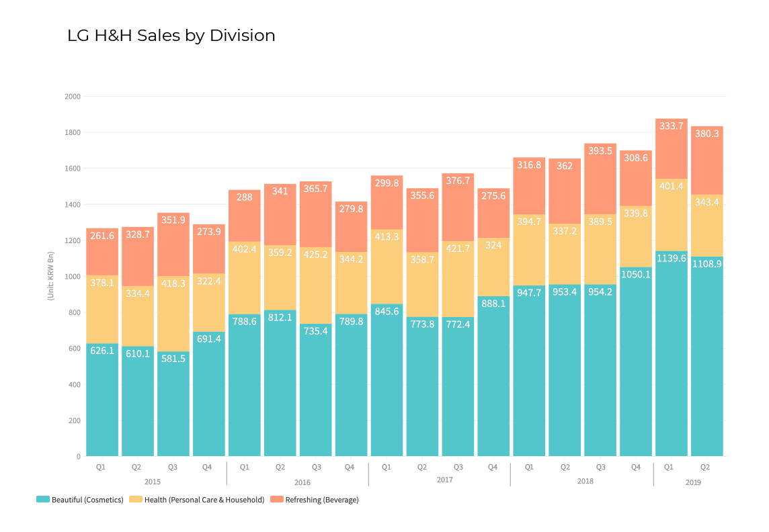The width and height of the screenshot is (769, 532).
Task: Click the 402.4 health segment value
Action: pyautogui.click(x=245, y=249)
